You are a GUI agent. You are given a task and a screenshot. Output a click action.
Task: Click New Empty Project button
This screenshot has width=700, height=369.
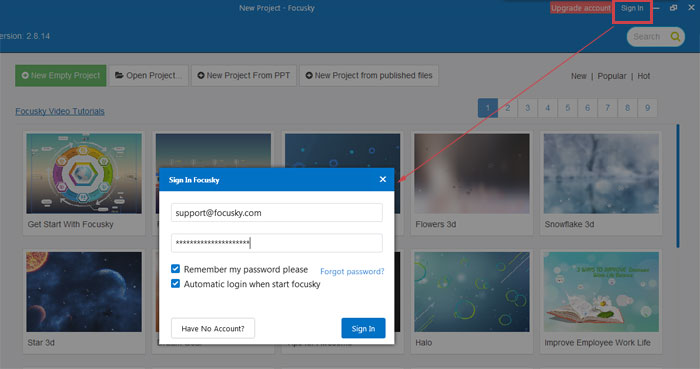(61, 75)
